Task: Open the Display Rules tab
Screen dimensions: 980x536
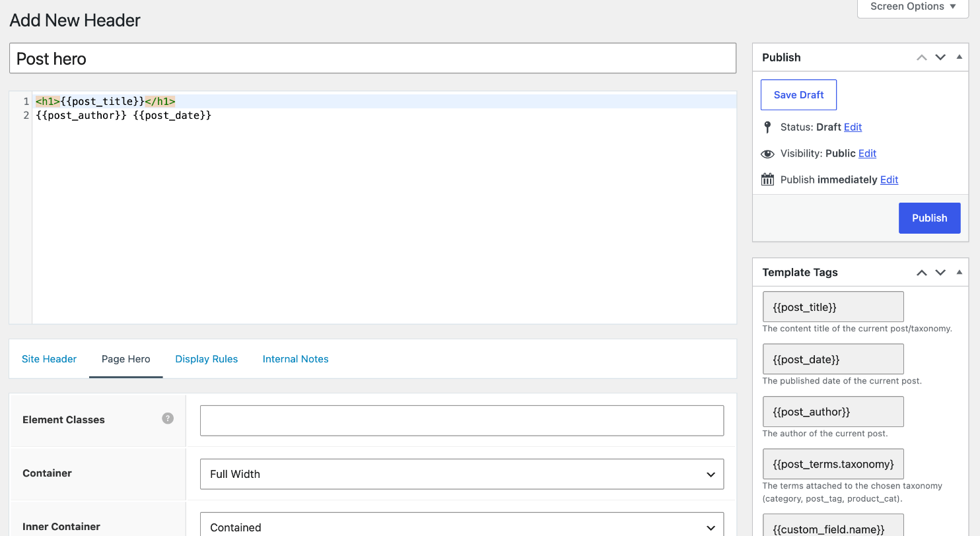Action: [x=207, y=359]
